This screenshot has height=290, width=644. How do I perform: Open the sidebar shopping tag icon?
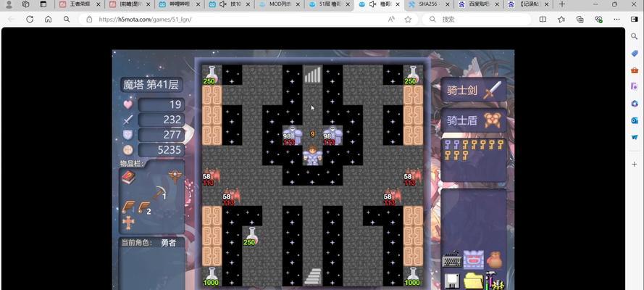pyautogui.click(x=634, y=54)
